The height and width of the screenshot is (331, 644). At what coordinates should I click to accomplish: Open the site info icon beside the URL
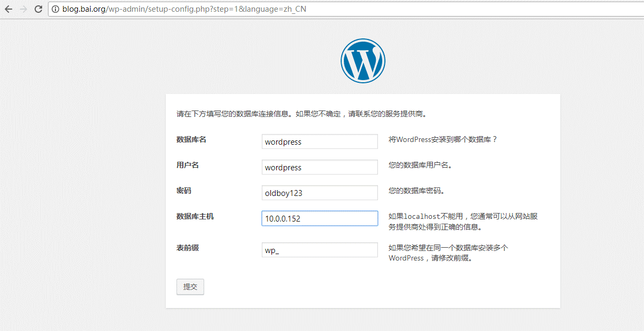pos(55,9)
